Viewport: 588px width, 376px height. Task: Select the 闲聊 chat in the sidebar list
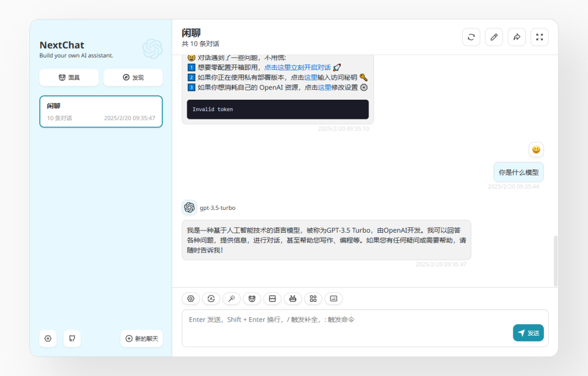(101, 112)
